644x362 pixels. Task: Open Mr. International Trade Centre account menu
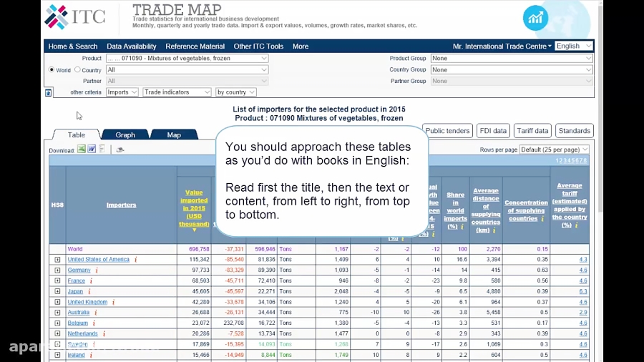tap(502, 47)
